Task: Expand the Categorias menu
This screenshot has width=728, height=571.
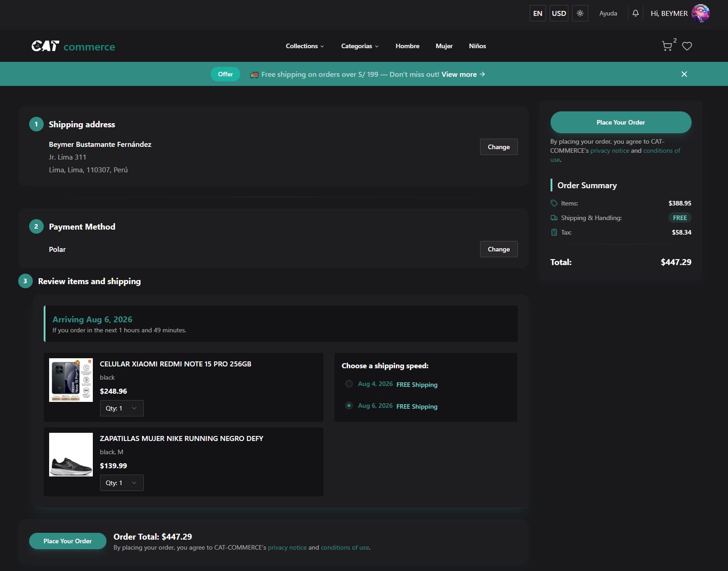Action: click(x=360, y=46)
